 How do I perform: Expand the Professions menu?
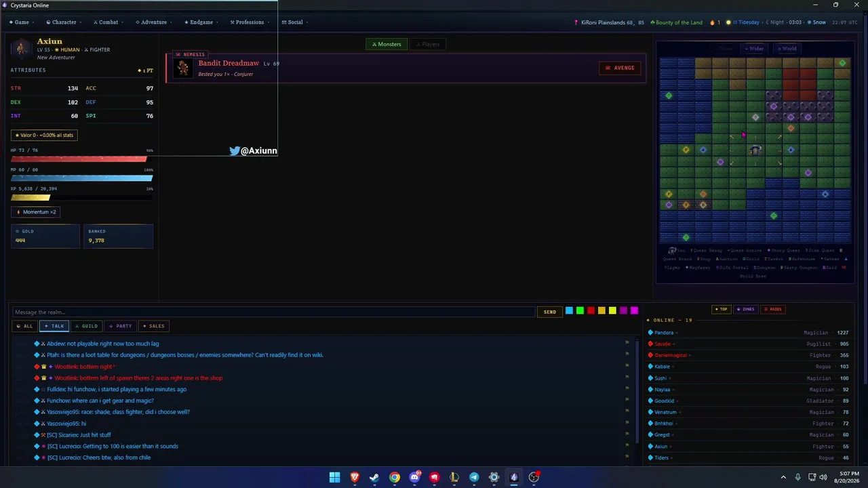[249, 22]
